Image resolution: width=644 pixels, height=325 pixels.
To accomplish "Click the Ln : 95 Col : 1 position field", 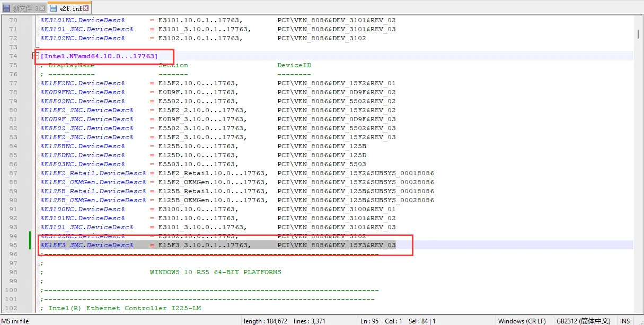I will (x=382, y=321).
